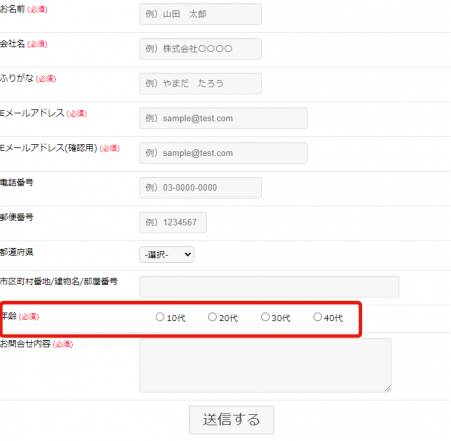Select the 20代 age radio button

click(x=212, y=317)
